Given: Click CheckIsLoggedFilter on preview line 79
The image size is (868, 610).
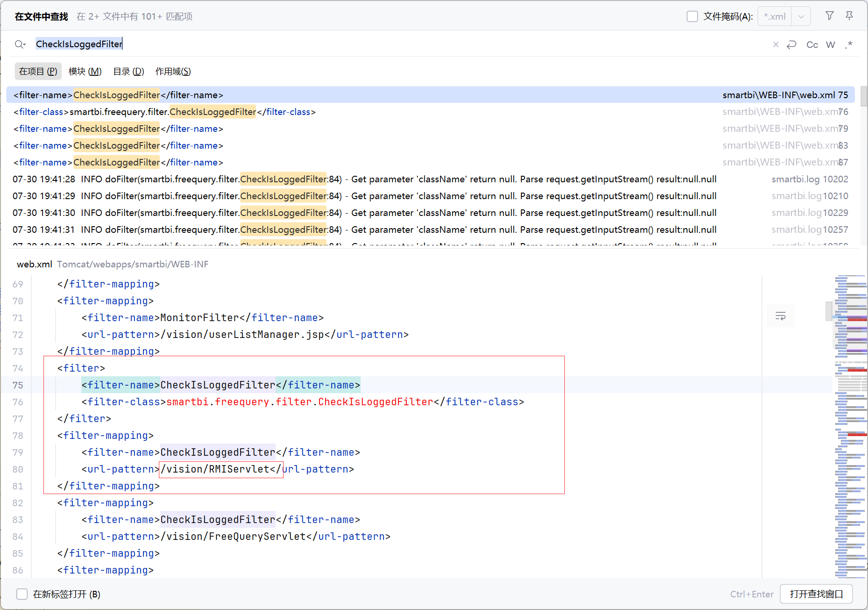Looking at the screenshot, I should (x=218, y=452).
